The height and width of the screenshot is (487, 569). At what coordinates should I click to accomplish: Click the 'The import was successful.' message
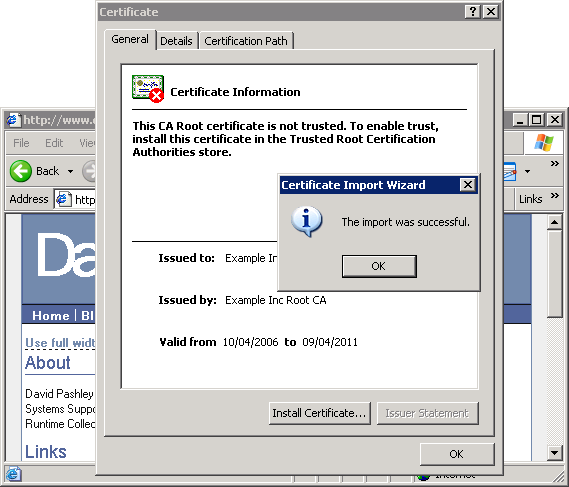click(405, 222)
